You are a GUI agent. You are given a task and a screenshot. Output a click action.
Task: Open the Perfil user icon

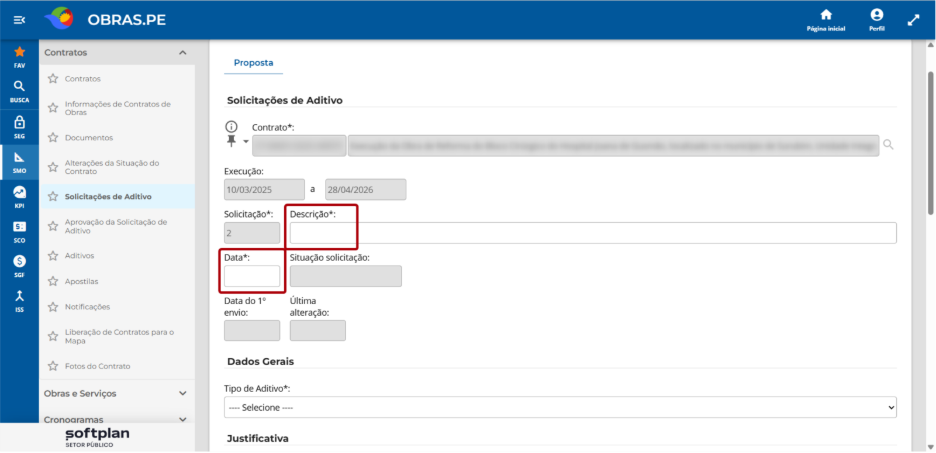pyautogui.click(x=877, y=20)
